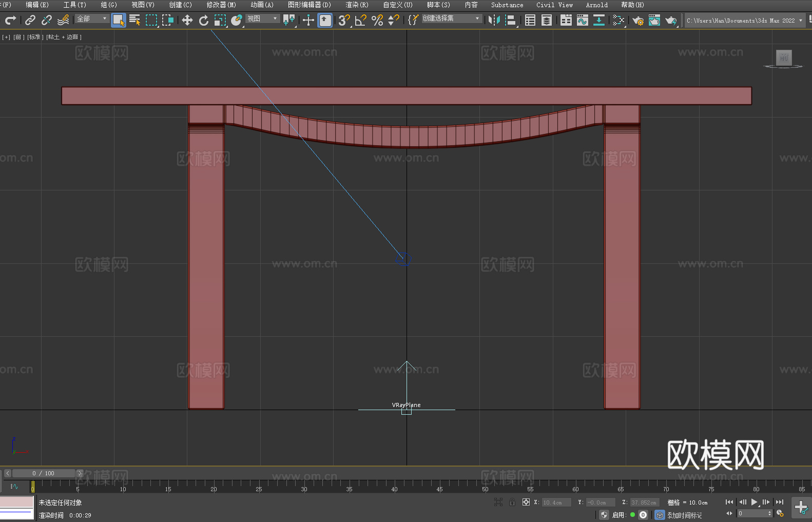Select the Link objects tool
The width and height of the screenshot is (812, 522).
30,20
